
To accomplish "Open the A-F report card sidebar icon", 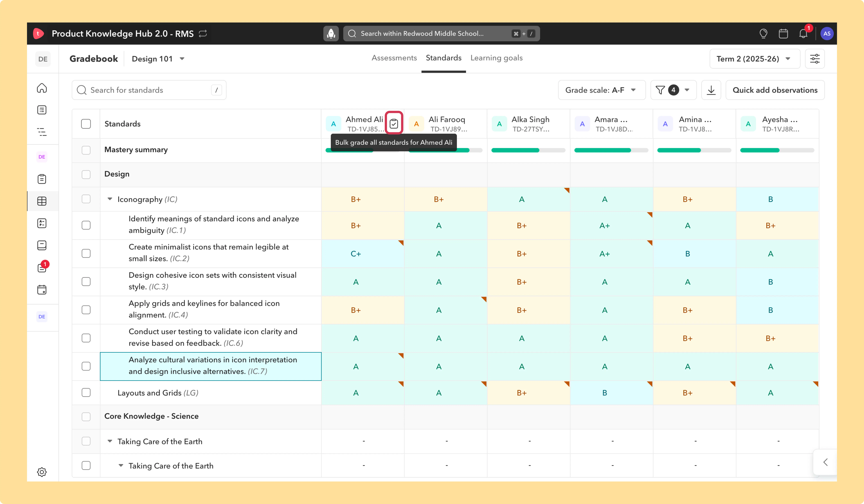I will (42, 223).
